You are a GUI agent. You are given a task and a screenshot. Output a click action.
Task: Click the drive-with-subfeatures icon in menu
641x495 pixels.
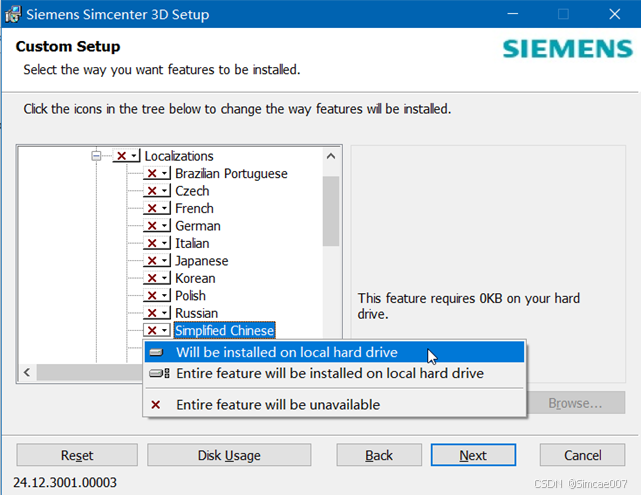(x=159, y=374)
